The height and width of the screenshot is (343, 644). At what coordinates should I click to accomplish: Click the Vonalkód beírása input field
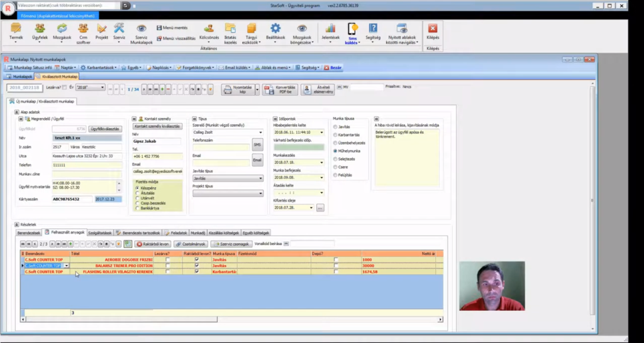313,244
